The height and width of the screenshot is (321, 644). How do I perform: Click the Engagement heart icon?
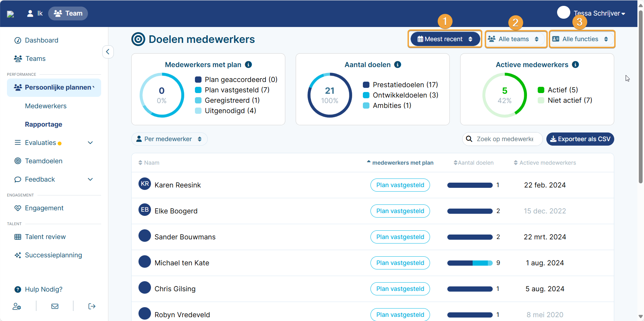pyautogui.click(x=18, y=208)
